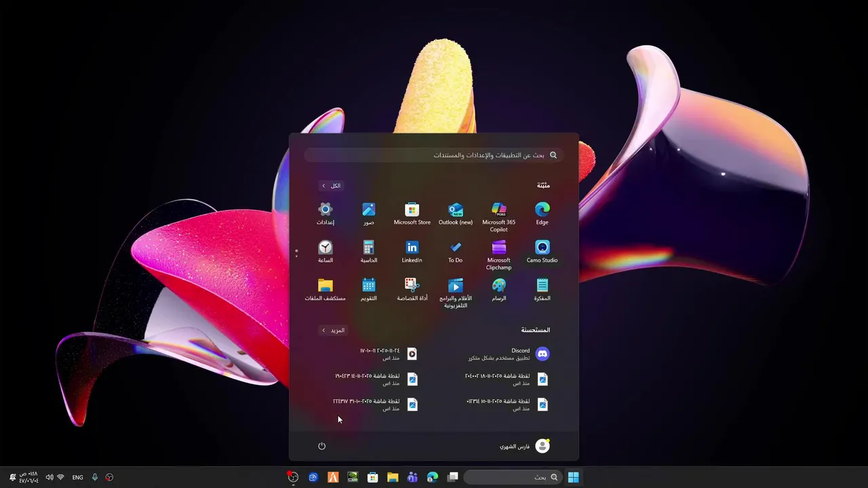Screen dimensions: 868x488
Task: Open the الساعة (Clock) app
Action: click(325, 251)
